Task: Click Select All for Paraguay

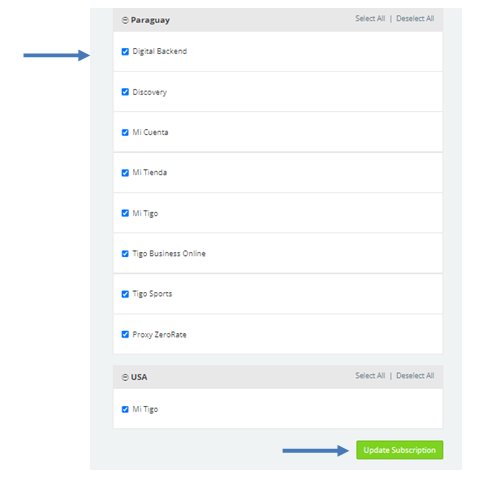Action: 370,19
